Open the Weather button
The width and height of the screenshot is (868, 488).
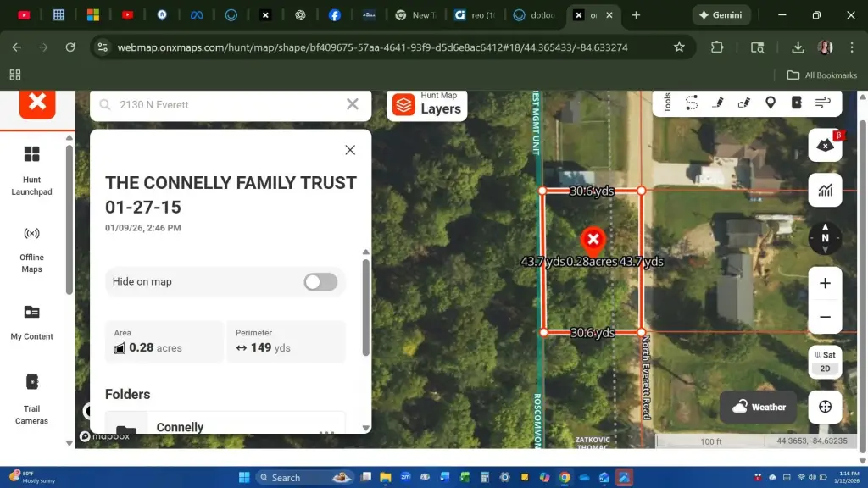[x=759, y=407]
